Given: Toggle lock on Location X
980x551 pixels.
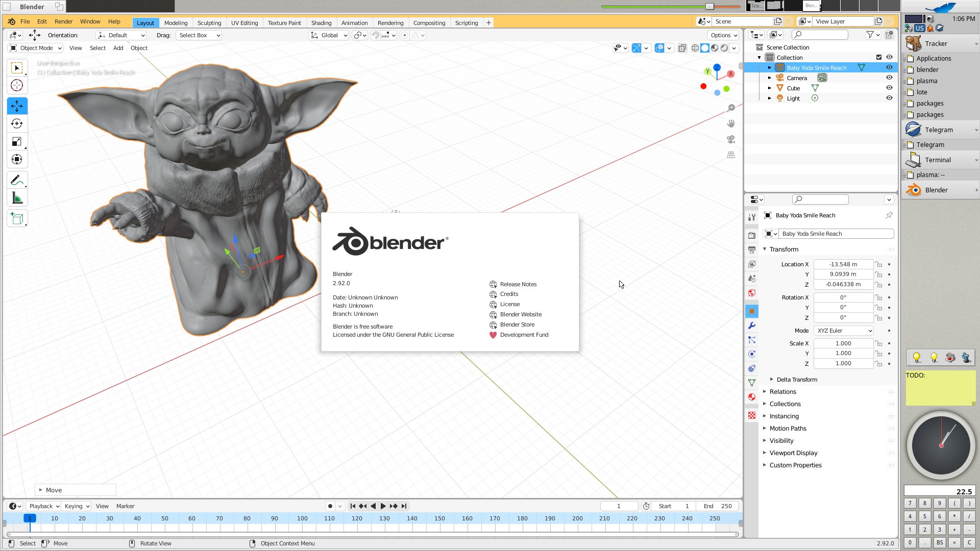Looking at the screenshot, I should coord(878,264).
